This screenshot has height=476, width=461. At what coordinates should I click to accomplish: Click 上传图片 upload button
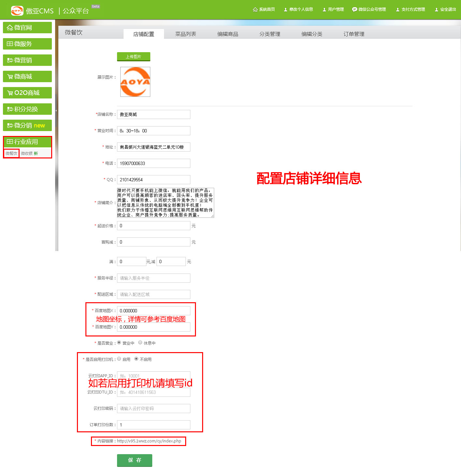pyautogui.click(x=134, y=56)
